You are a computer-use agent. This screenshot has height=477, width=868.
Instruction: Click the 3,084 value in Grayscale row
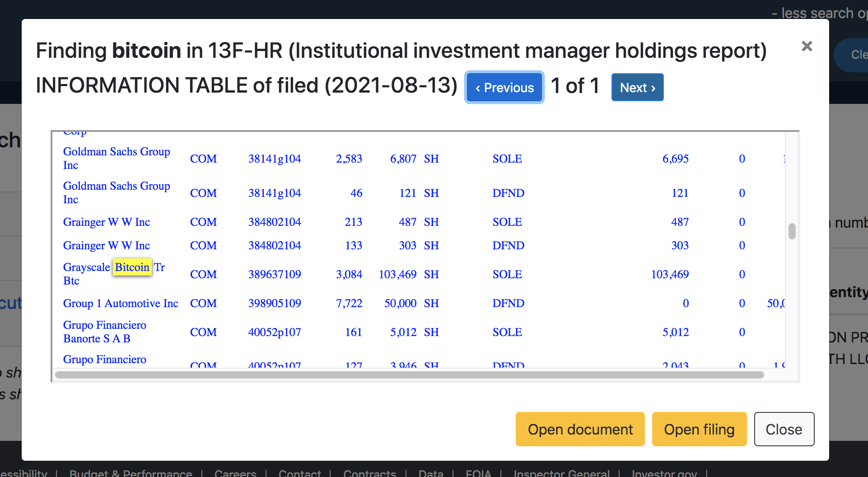(349, 274)
